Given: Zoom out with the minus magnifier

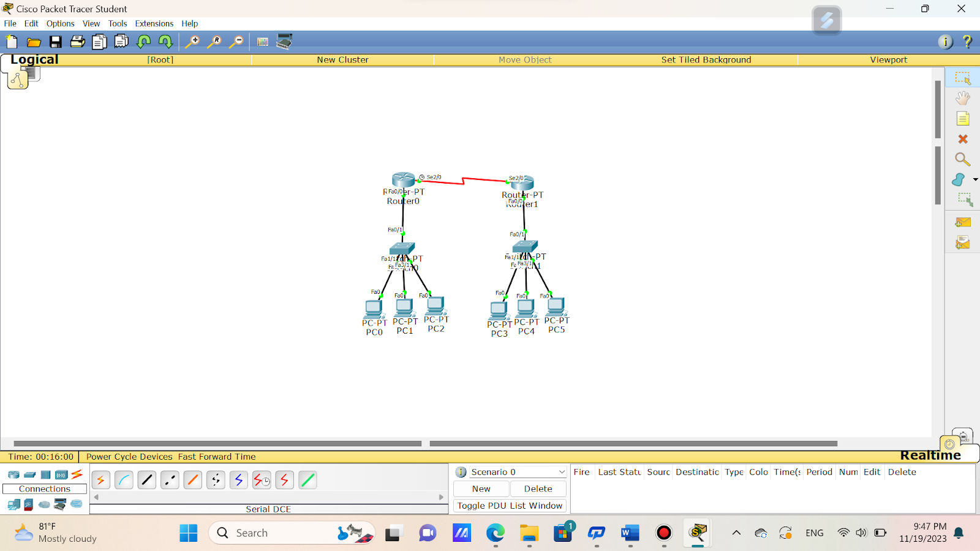Looking at the screenshot, I should point(236,42).
